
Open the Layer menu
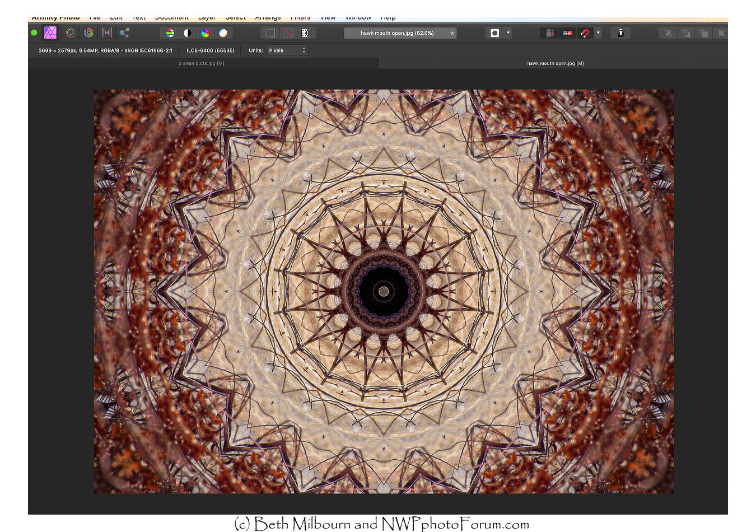tap(207, 18)
